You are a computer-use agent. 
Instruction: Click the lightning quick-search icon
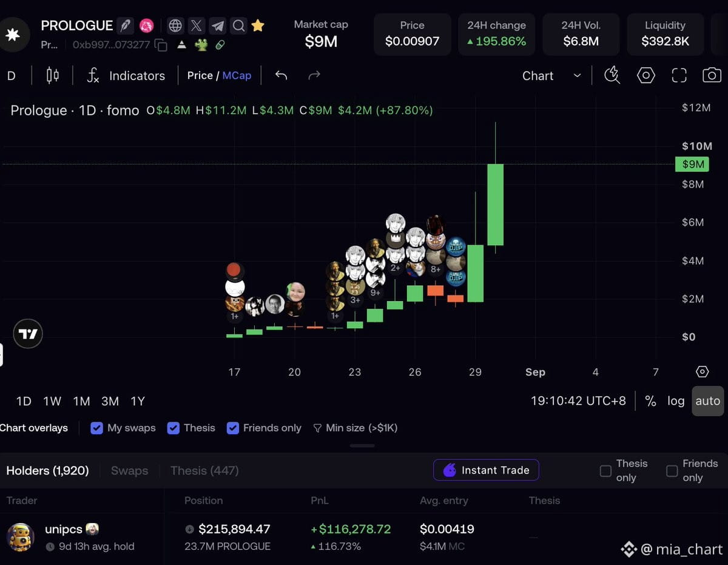[x=612, y=75]
